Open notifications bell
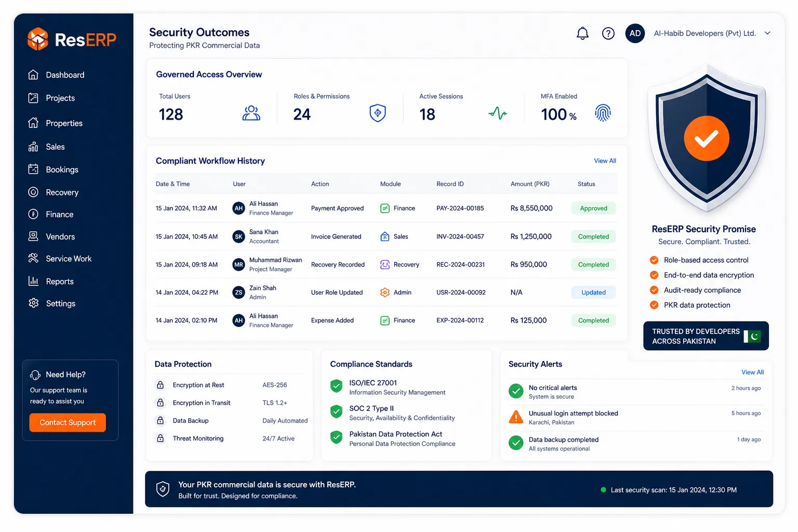798x532 pixels. (582, 34)
